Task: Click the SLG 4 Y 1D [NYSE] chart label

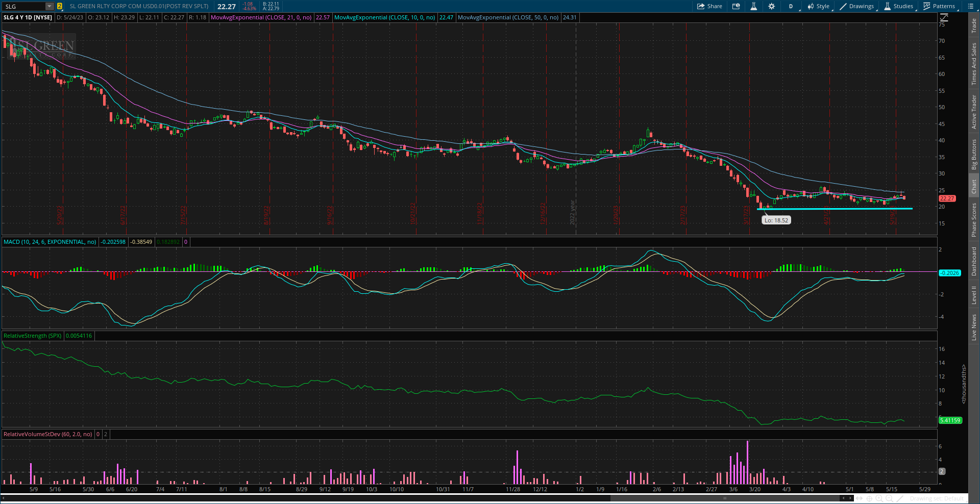Action: tap(28, 17)
